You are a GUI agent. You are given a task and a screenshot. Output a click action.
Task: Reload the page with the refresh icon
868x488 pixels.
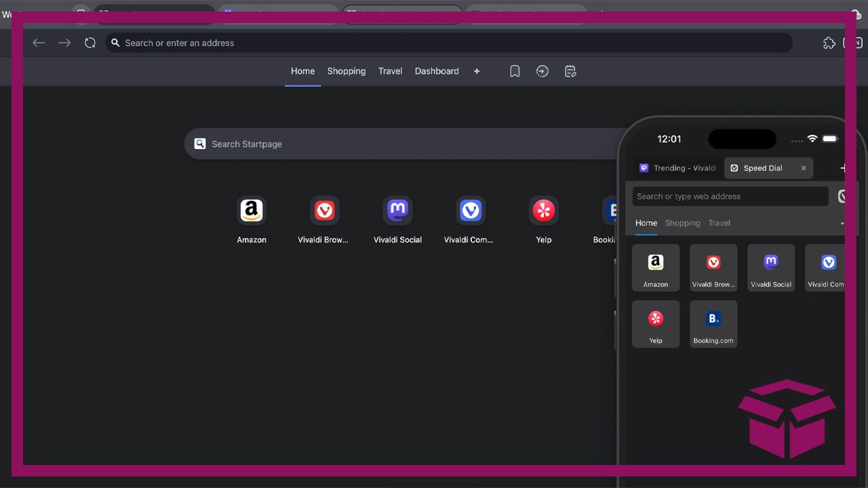(x=90, y=43)
